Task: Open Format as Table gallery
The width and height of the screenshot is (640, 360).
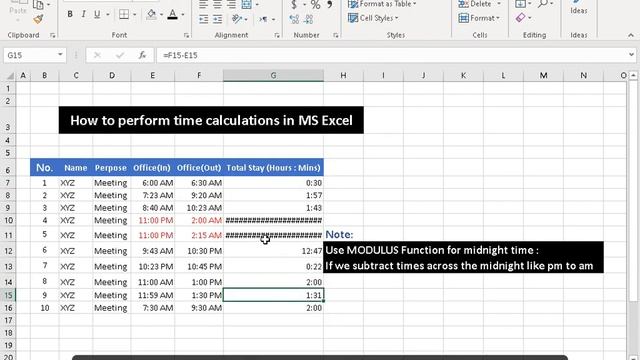Action: (382, 4)
